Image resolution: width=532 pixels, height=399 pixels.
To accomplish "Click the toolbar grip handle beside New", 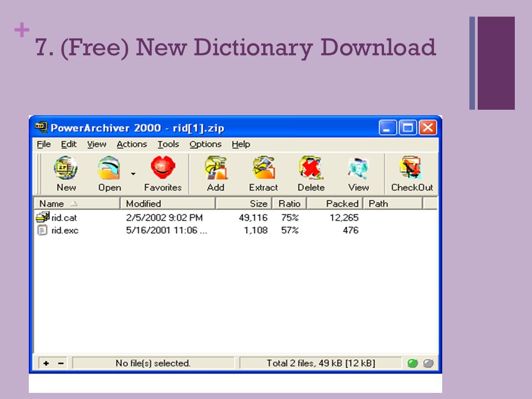I will click(x=39, y=173).
